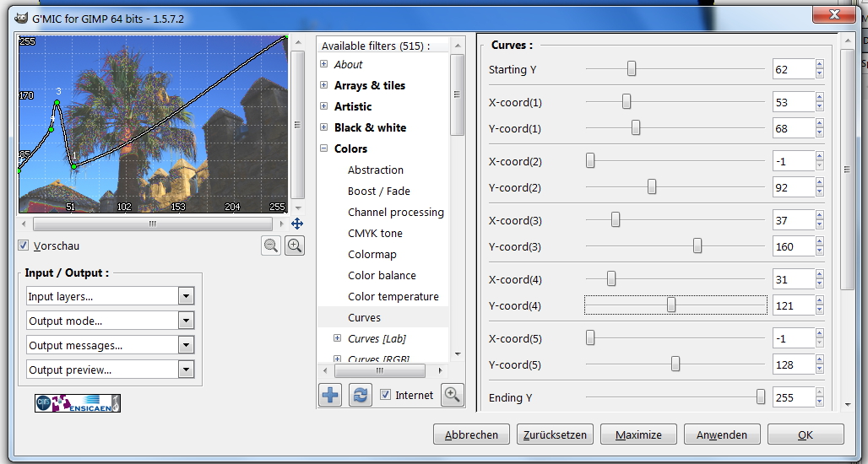Open the Input layers dropdown
The image size is (868, 464).
coord(110,296)
